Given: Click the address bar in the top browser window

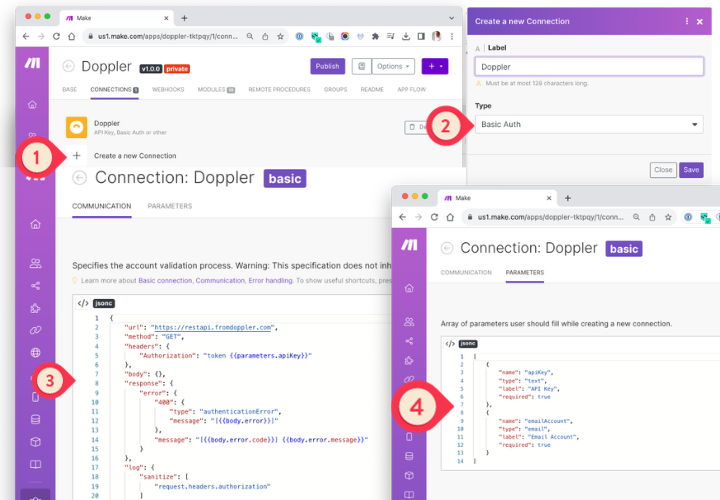Looking at the screenshot, I should [168, 36].
